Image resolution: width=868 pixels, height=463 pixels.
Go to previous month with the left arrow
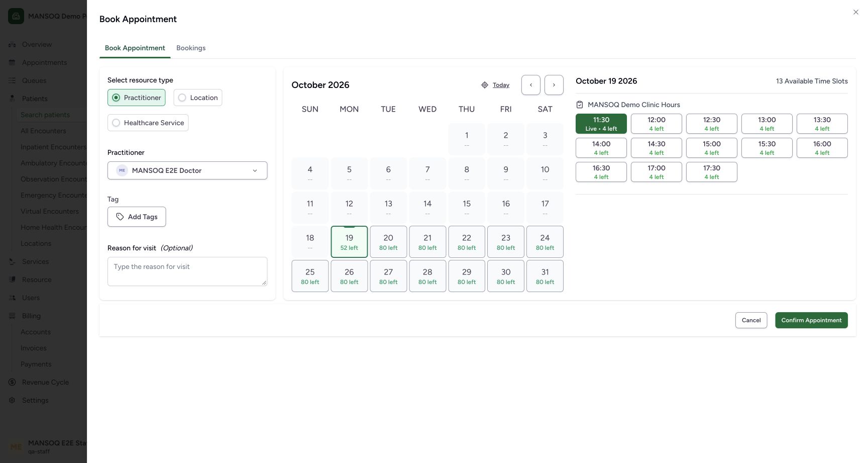pyautogui.click(x=531, y=85)
